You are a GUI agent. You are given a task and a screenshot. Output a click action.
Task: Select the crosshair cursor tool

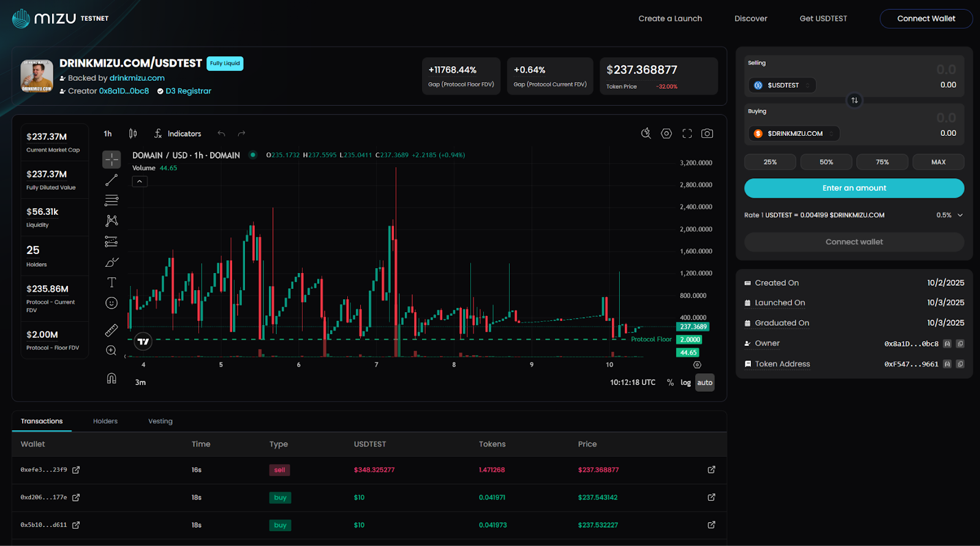point(111,159)
